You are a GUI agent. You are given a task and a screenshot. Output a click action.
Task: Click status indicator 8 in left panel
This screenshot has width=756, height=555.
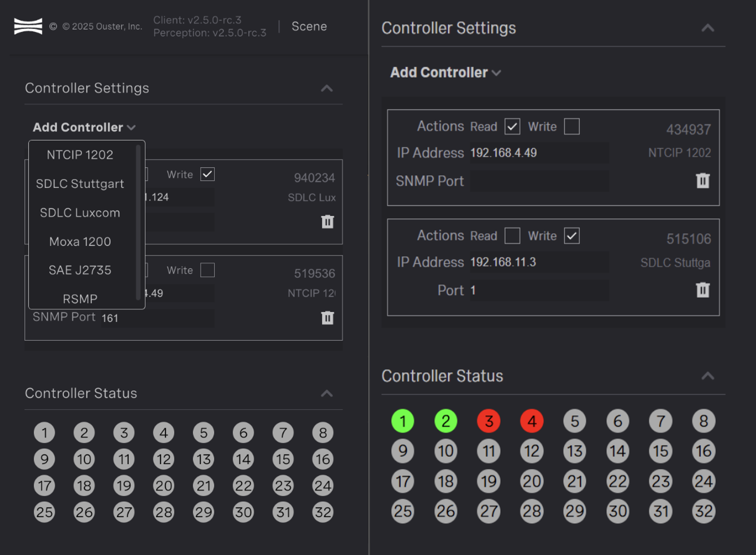pyautogui.click(x=323, y=432)
